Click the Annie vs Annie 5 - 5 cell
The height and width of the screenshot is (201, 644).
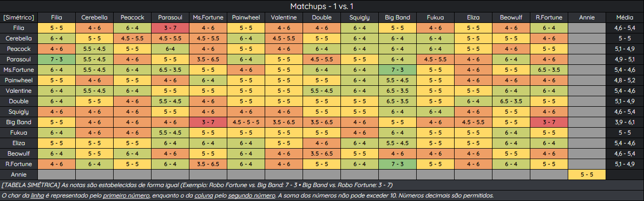click(x=587, y=175)
